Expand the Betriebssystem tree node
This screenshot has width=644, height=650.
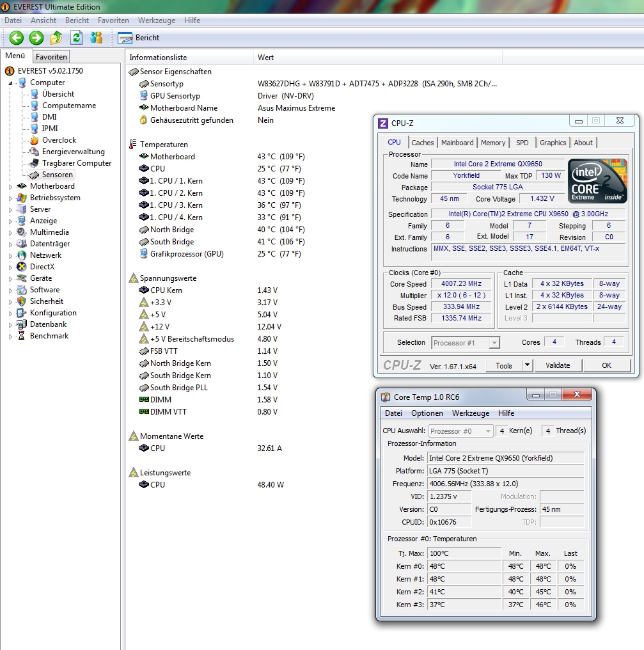(x=10, y=198)
